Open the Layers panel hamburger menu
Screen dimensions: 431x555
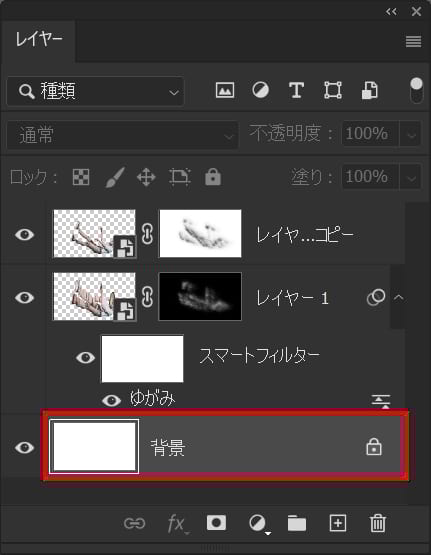tap(413, 41)
